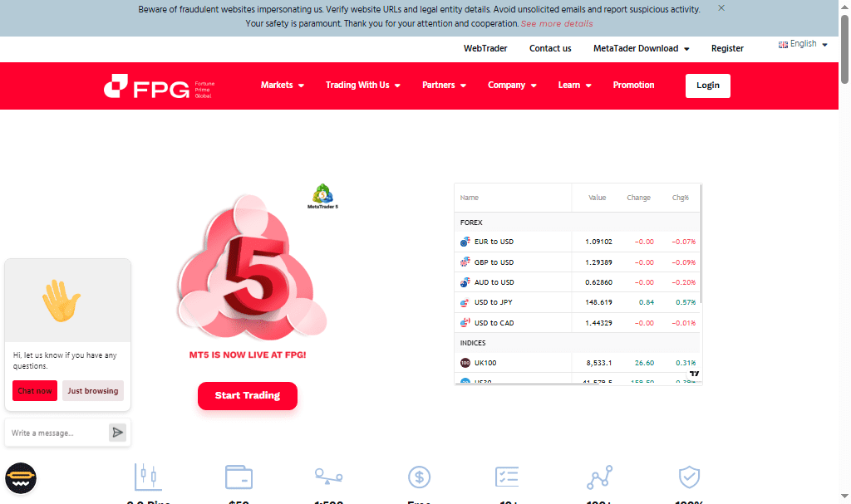Screen dimensions: 851x504
Task: Click the AUD to USD flag icon
Action: pos(465,282)
